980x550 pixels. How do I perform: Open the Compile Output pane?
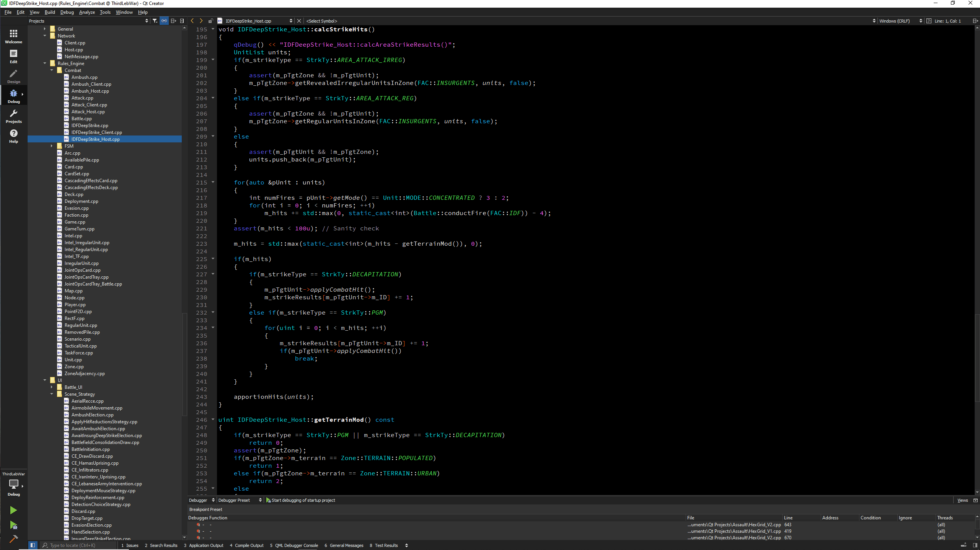(x=246, y=545)
